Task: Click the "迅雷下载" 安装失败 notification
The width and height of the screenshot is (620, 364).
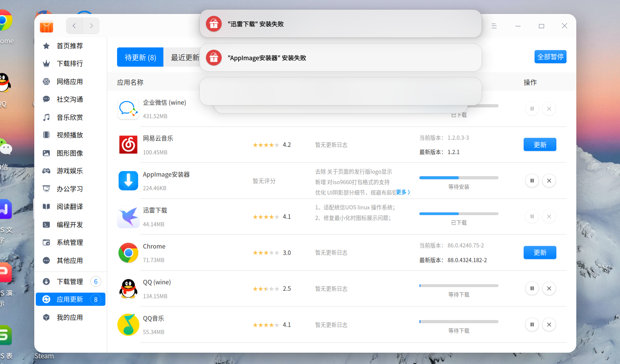Action: 341,24
